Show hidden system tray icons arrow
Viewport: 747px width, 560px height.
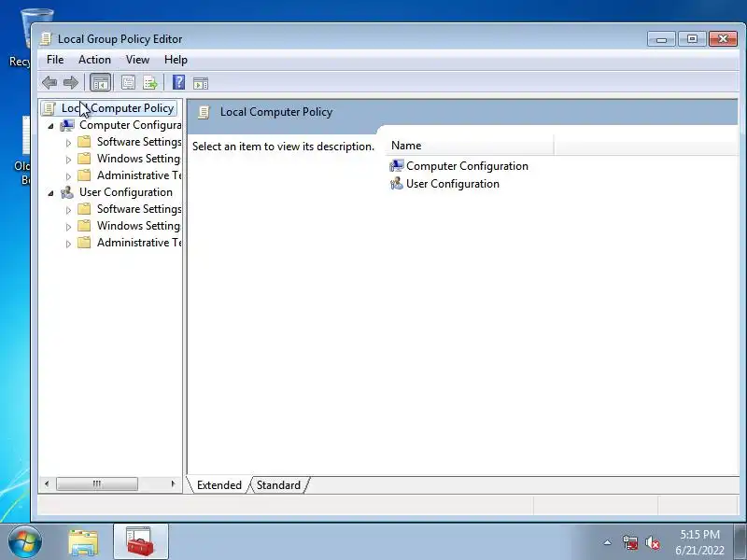[x=608, y=542]
